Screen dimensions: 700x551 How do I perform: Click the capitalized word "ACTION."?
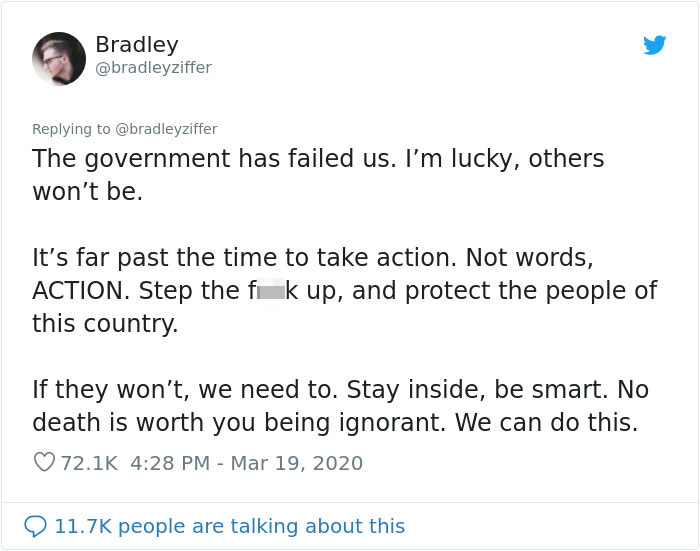(81, 291)
